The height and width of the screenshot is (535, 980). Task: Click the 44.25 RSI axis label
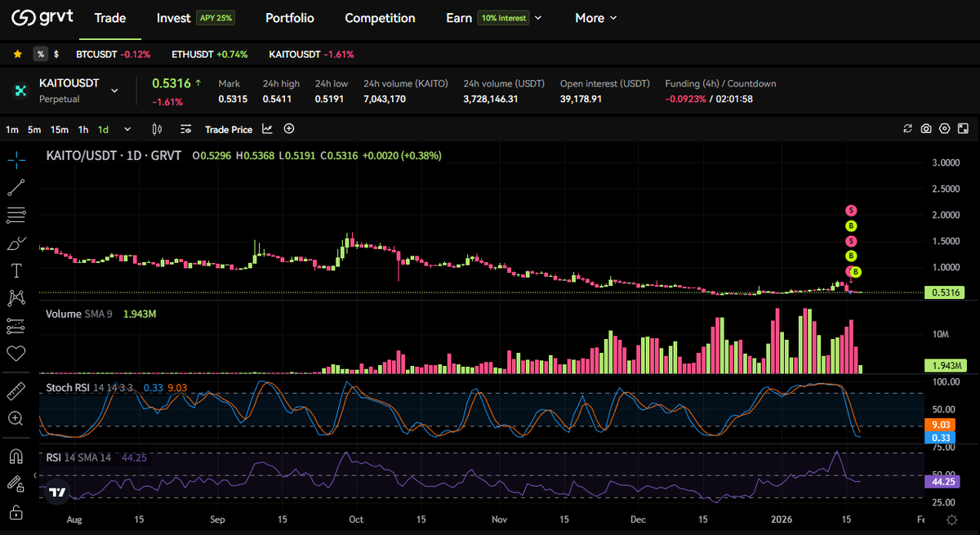click(944, 482)
